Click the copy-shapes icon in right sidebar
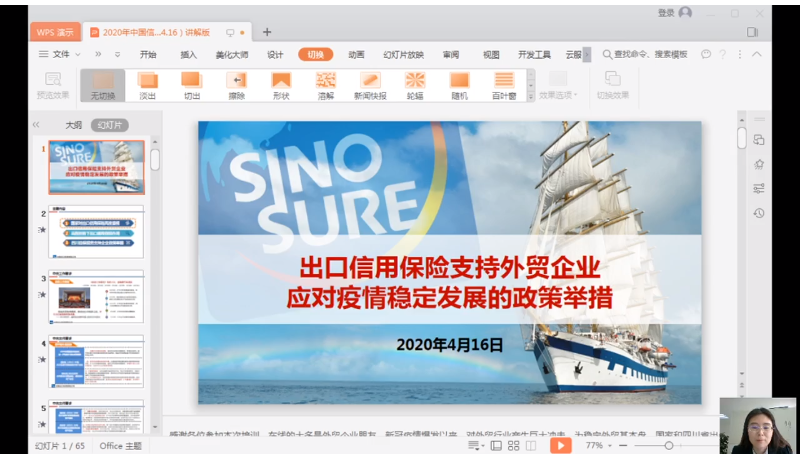This screenshot has width=805, height=454. 759,140
